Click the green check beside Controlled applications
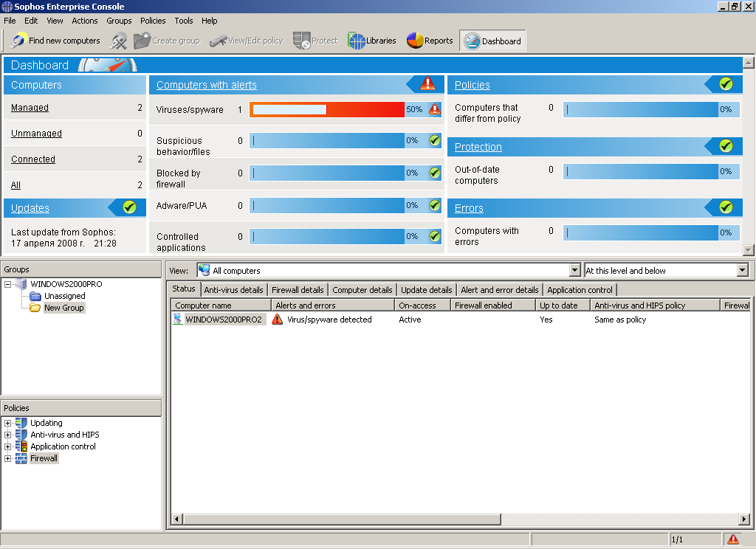 pos(434,236)
